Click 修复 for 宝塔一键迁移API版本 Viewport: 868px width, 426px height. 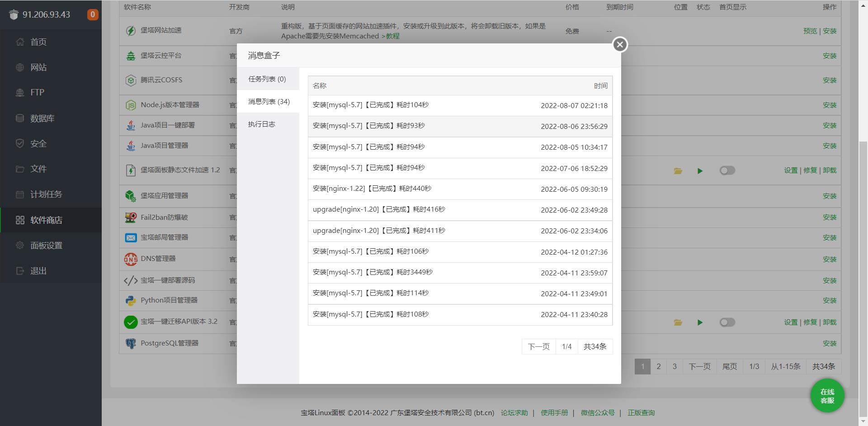pyautogui.click(x=810, y=322)
